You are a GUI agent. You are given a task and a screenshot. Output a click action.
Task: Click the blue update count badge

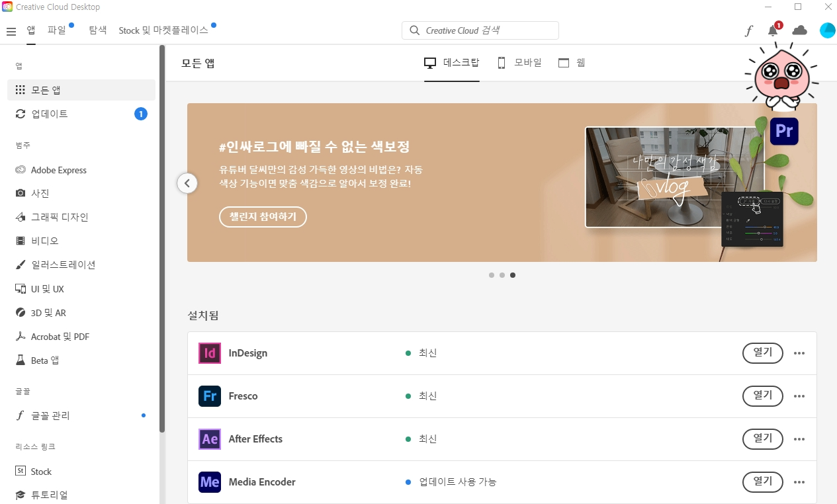pyautogui.click(x=140, y=114)
